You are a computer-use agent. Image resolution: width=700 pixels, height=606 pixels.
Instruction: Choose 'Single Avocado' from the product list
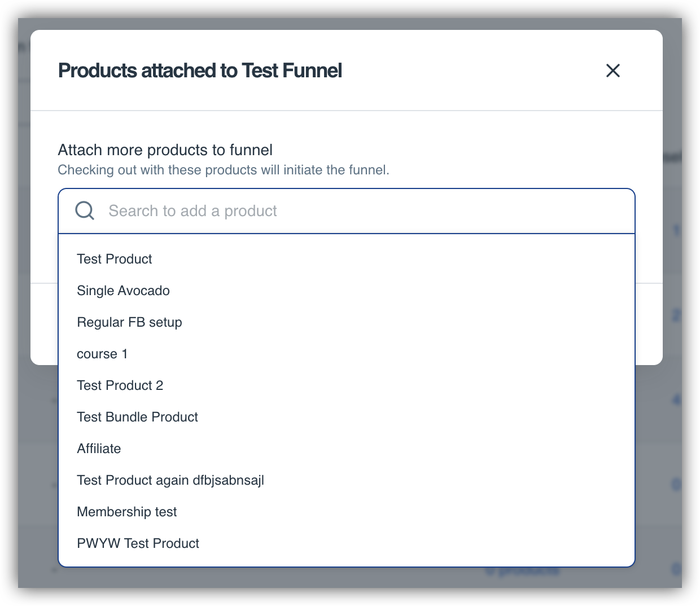(123, 291)
